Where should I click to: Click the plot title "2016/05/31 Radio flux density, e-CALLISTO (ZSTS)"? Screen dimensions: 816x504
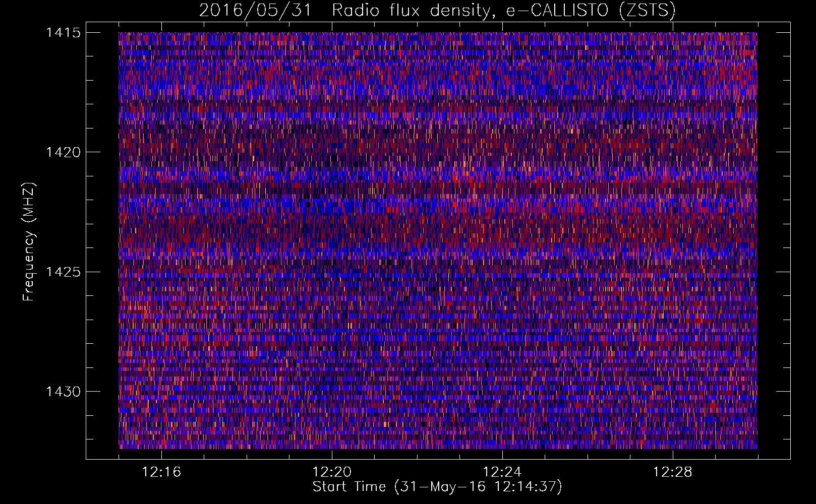pyautogui.click(x=437, y=10)
